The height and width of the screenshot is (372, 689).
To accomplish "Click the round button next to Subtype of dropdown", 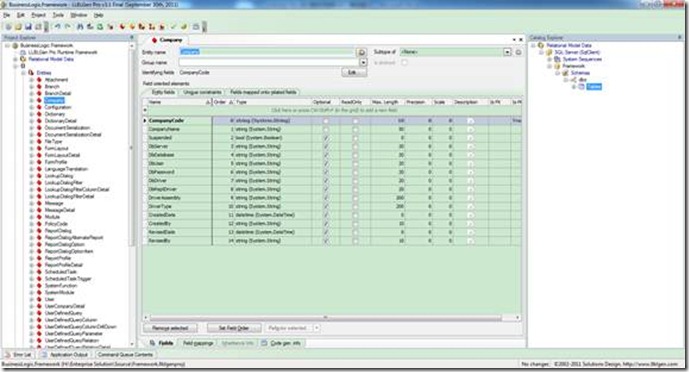I will pos(519,52).
